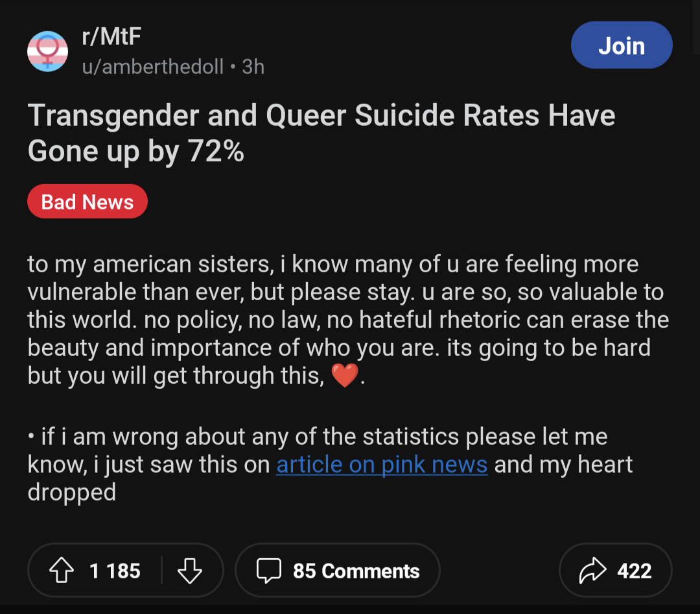Filter by the Bad News flair

[87, 202]
